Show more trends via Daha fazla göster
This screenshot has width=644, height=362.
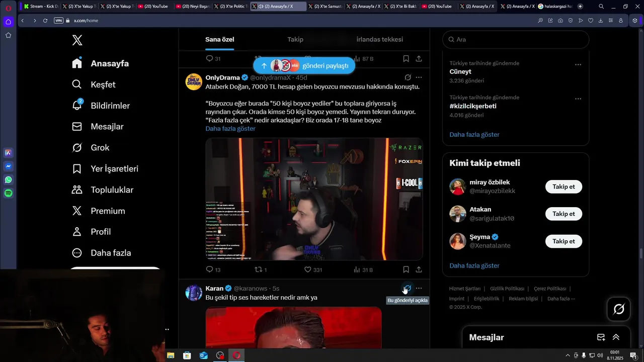pyautogui.click(x=474, y=135)
